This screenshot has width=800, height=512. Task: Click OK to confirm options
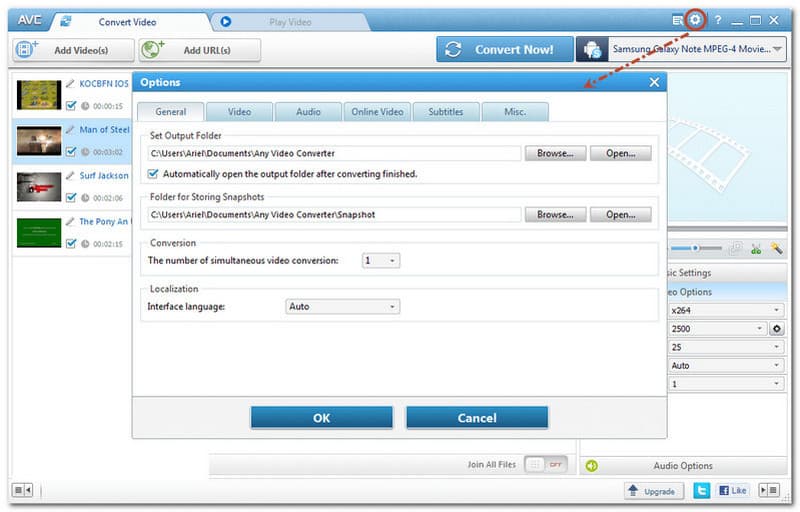pyautogui.click(x=321, y=418)
